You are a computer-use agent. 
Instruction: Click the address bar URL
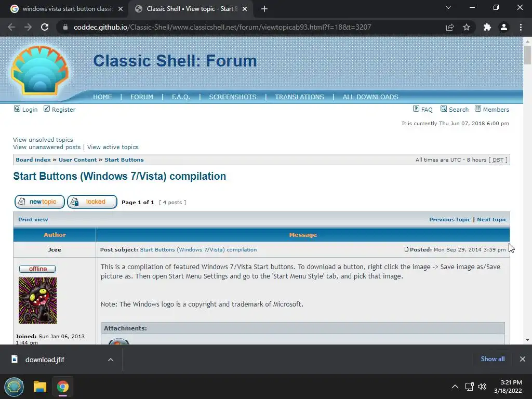pyautogui.click(x=222, y=27)
